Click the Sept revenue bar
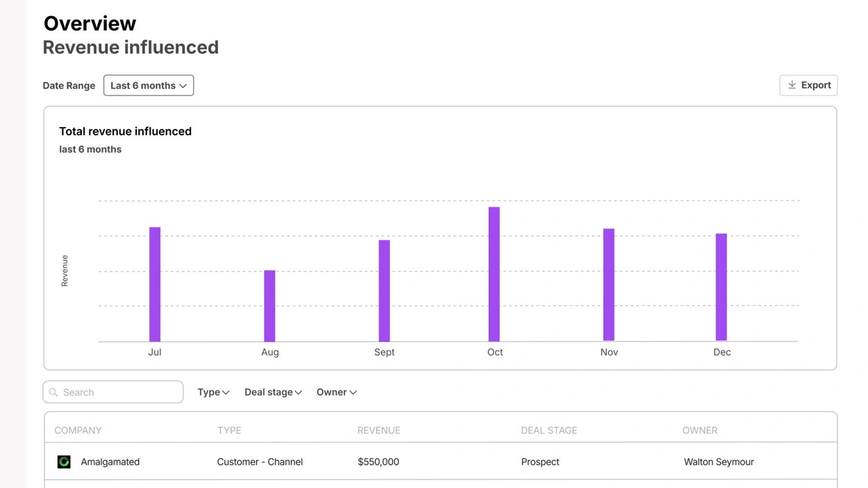 click(x=384, y=290)
